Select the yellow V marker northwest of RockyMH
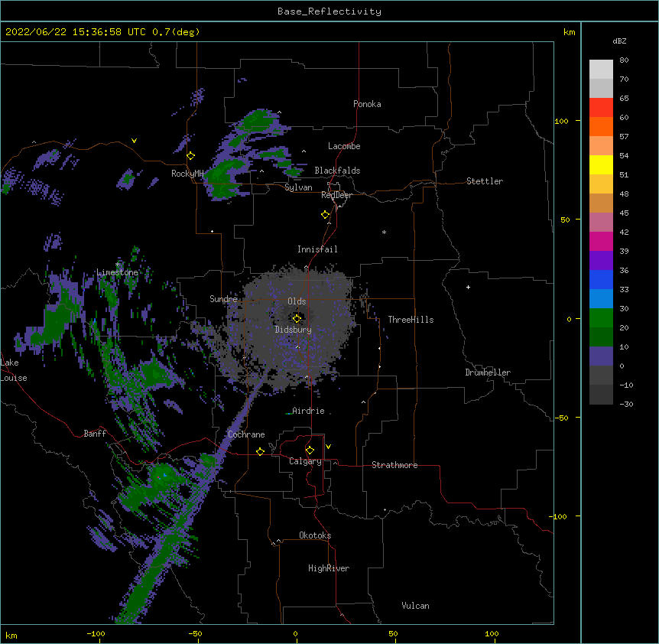The width and height of the screenshot is (659, 644). coord(134,141)
